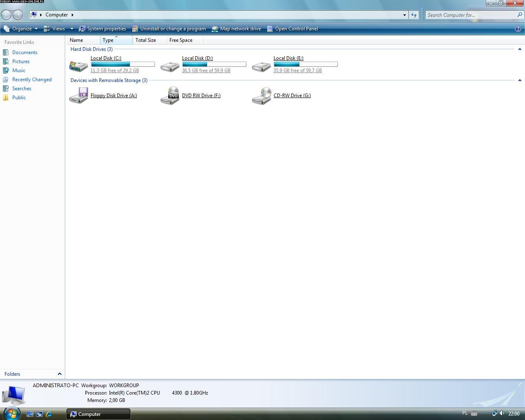
Task: Open the Documents favorite link
Action: tap(25, 52)
